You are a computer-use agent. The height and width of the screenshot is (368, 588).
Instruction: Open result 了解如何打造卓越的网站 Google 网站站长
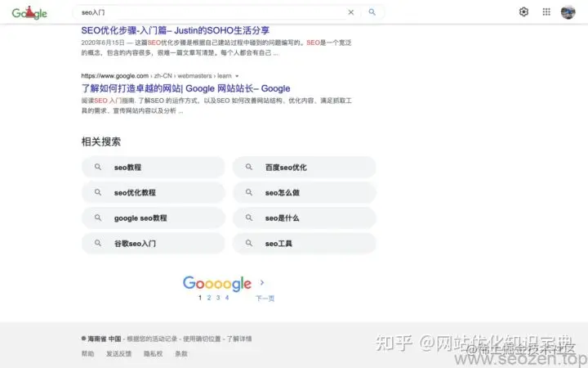(185, 88)
